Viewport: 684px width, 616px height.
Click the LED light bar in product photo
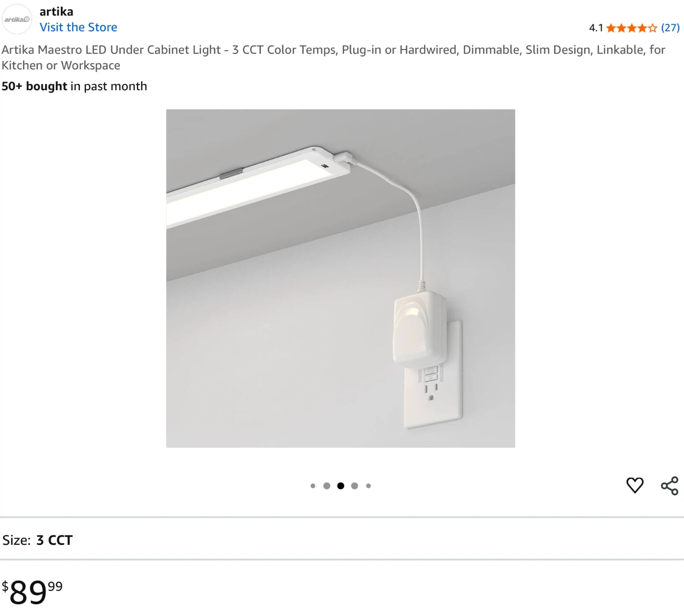pos(259,185)
